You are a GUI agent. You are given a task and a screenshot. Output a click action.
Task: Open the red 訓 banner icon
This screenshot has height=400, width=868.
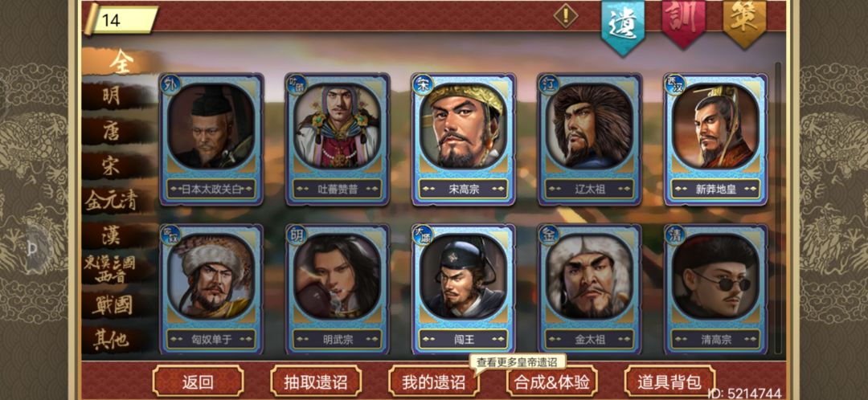[x=684, y=23]
